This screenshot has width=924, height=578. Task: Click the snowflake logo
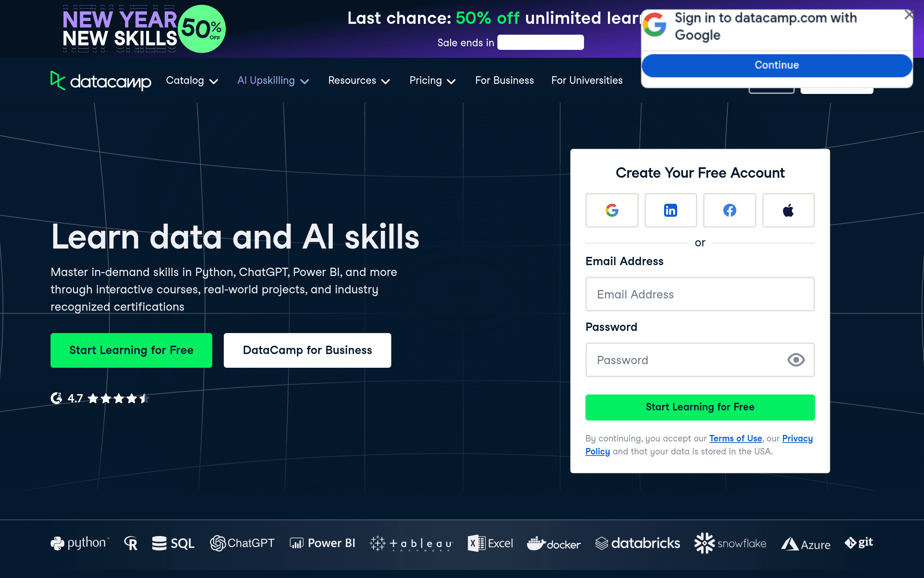coord(730,543)
